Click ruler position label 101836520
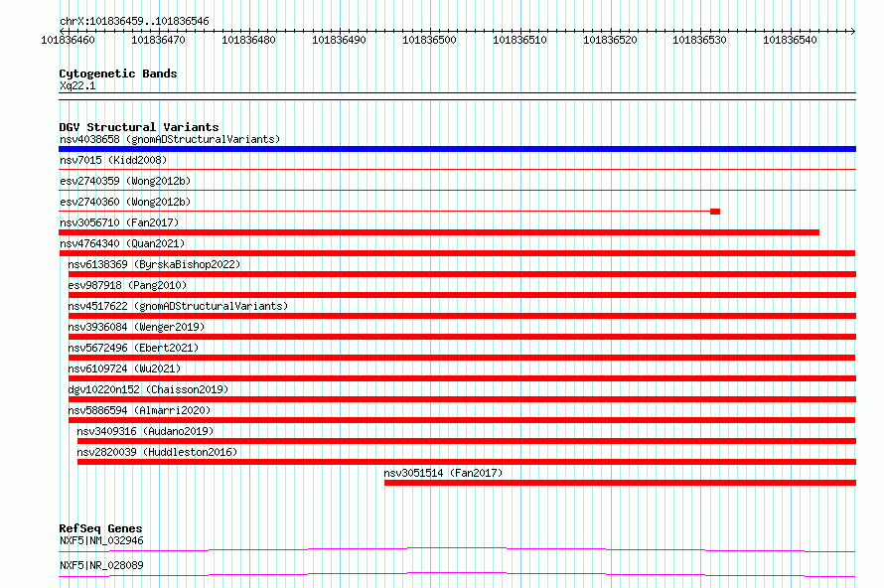This screenshot has height=588, width=884. tap(610, 40)
